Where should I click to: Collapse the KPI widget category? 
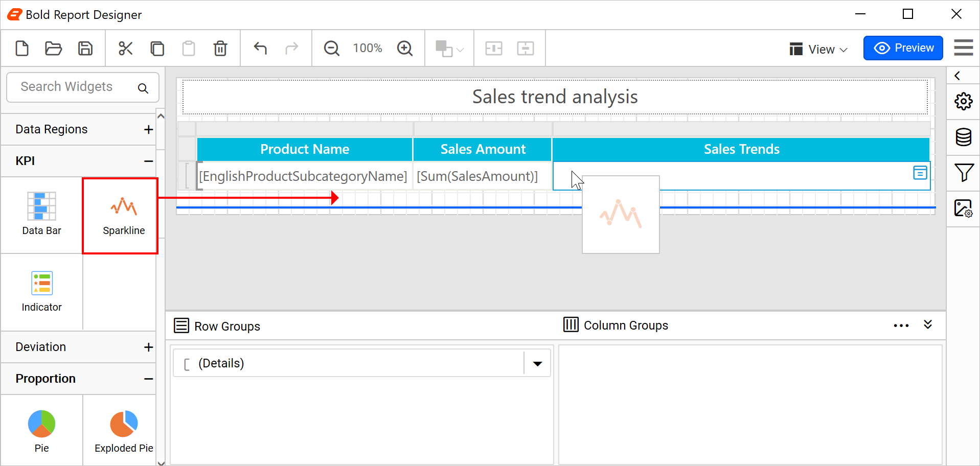click(x=148, y=161)
